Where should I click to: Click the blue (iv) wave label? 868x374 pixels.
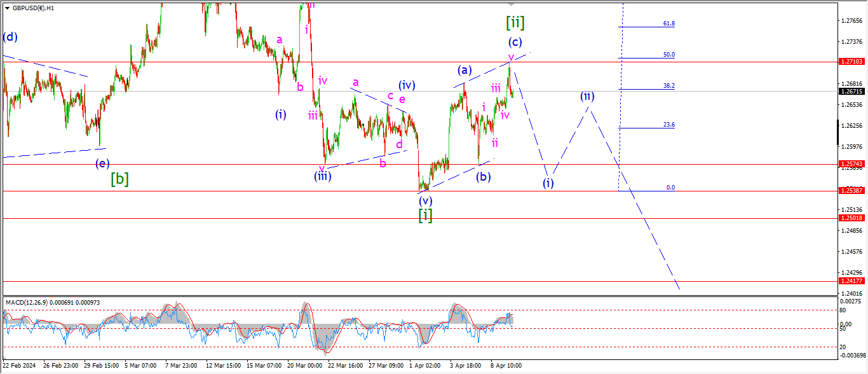tap(407, 85)
